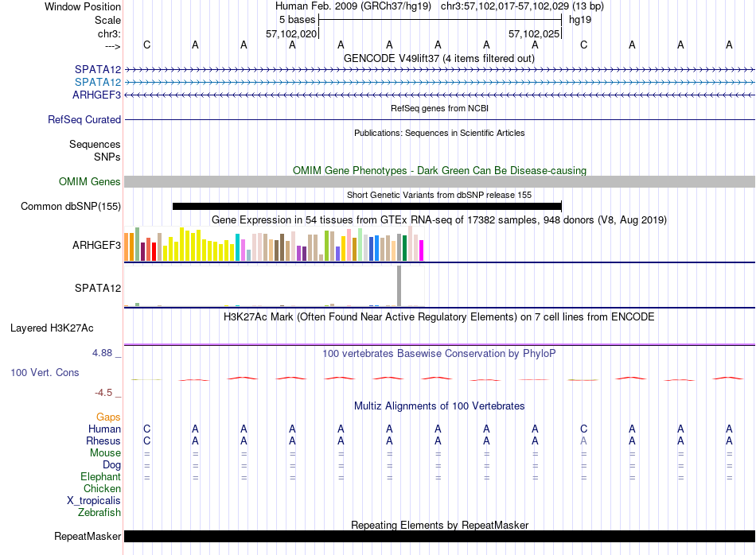Select the Mouse species row label
756x555 pixels.
pos(105,453)
